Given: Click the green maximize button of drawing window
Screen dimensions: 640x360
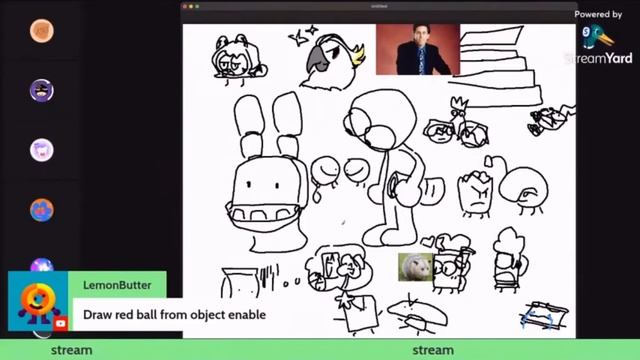Looking at the screenshot, I should [197, 6].
